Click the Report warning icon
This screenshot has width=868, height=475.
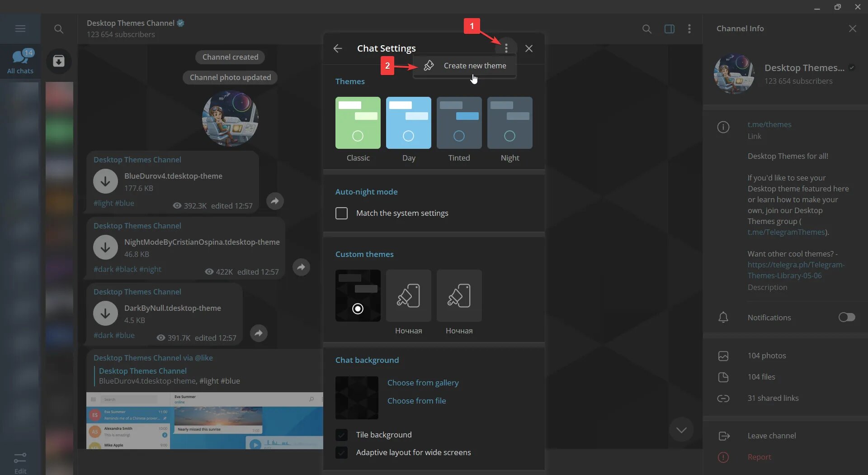point(723,457)
